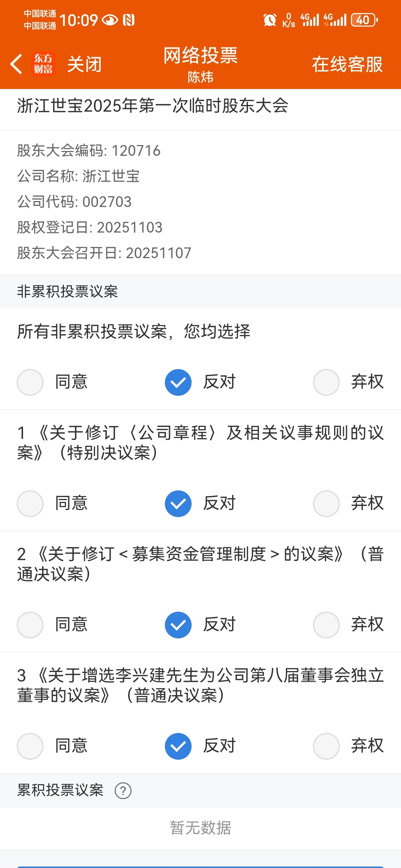Tap the alarm clock status icon
Screen dimensions: 401x868
coord(270,20)
